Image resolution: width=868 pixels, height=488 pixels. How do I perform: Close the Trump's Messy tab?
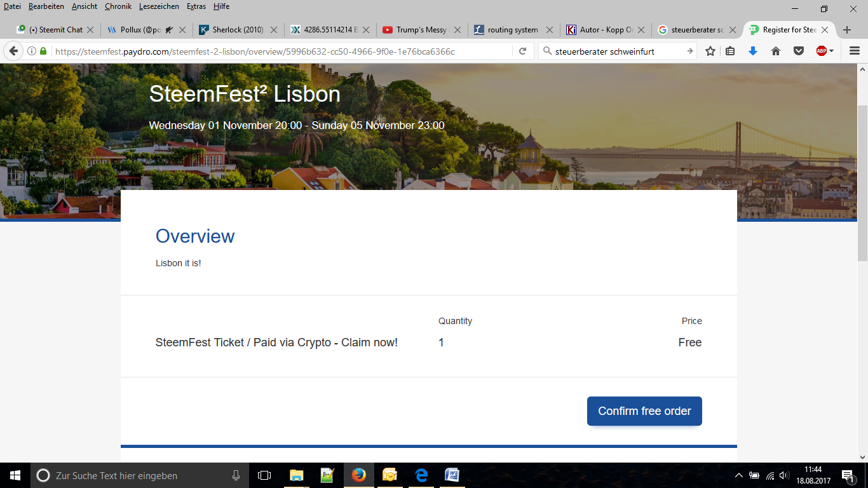pos(458,30)
